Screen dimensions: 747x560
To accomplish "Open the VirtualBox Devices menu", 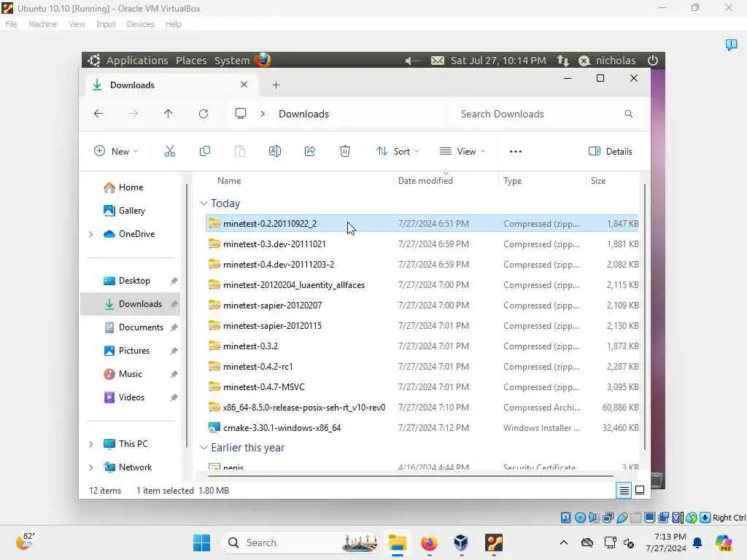I will point(140,24).
